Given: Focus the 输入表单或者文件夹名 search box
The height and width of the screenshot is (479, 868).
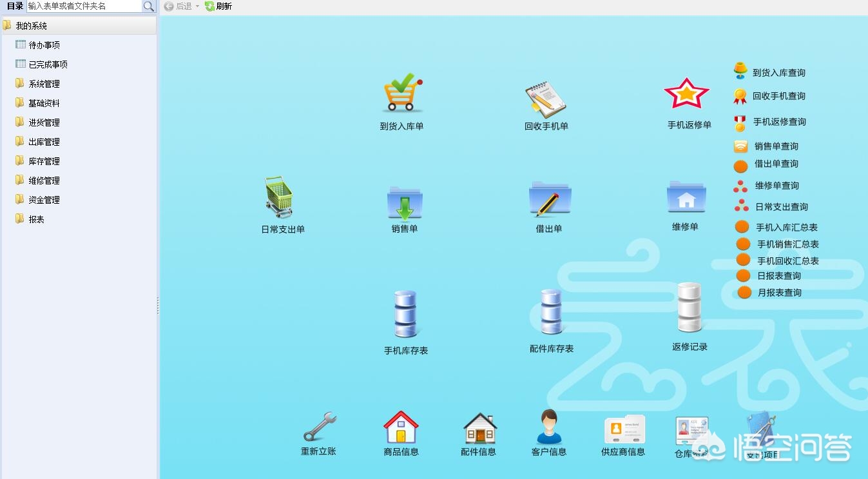Looking at the screenshot, I should (x=84, y=6).
